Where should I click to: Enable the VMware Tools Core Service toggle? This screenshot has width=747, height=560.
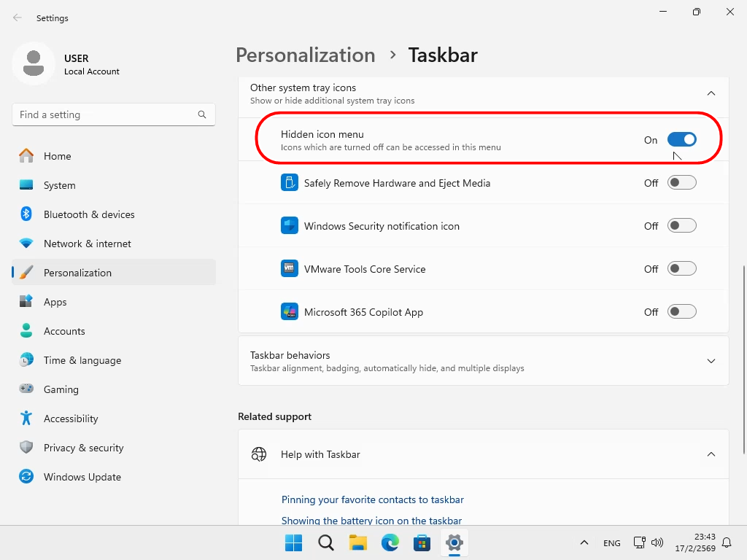(681, 269)
